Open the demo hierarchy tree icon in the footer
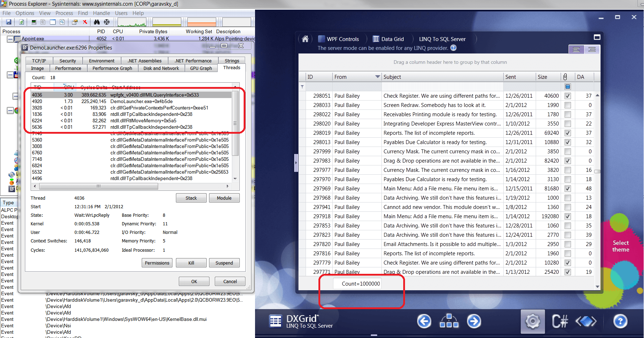Screen dimensions: 644x338 (449, 321)
